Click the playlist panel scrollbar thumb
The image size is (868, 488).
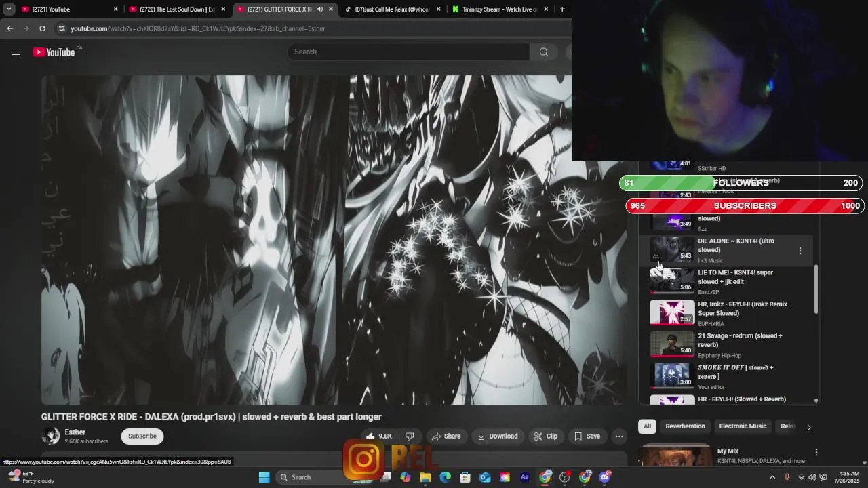(816, 289)
